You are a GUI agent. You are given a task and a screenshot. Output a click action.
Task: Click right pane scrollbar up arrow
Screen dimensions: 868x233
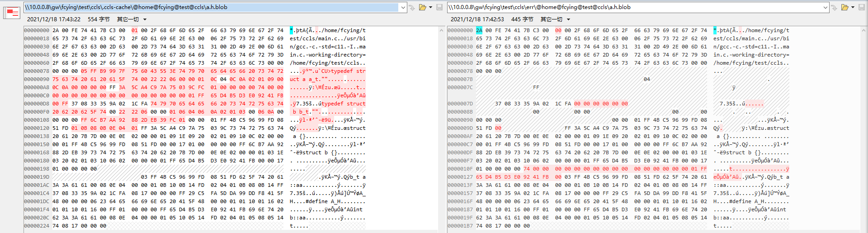tap(864, 30)
